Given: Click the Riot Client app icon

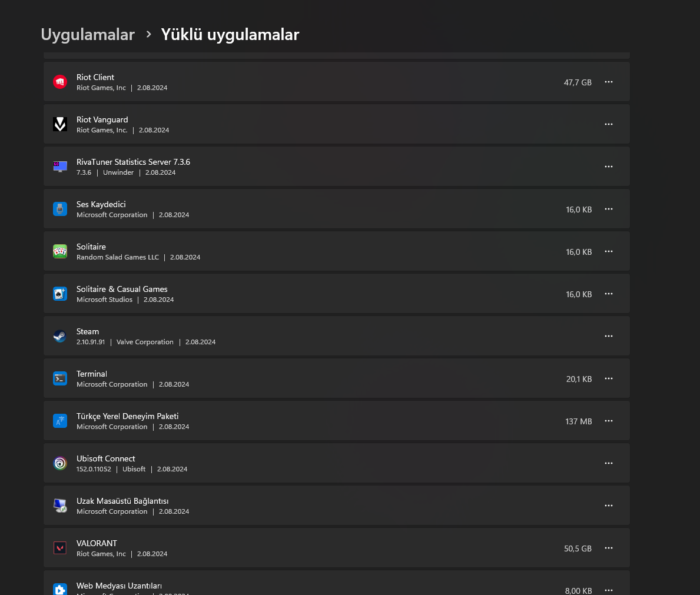Looking at the screenshot, I should (60, 82).
